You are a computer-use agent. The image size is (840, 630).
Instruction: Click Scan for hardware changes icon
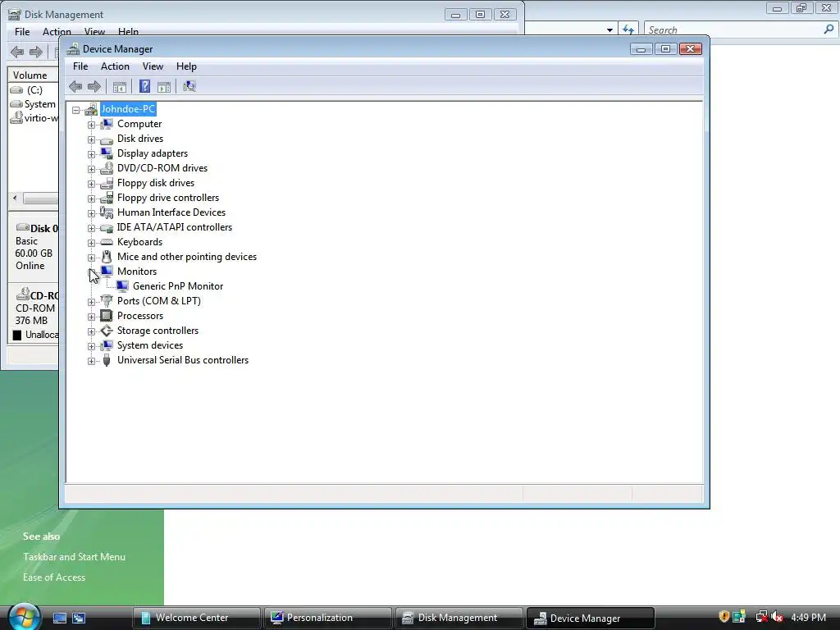(x=189, y=86)
